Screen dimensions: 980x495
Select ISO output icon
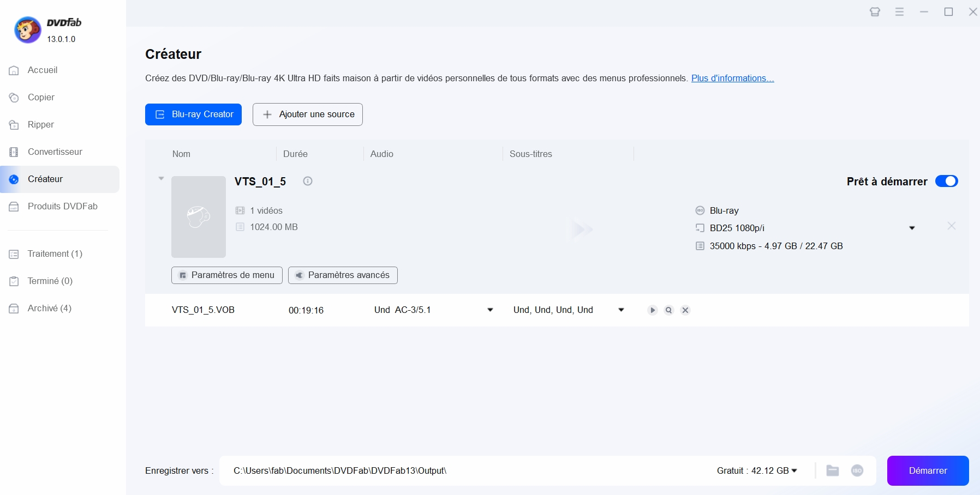(857, 471)
